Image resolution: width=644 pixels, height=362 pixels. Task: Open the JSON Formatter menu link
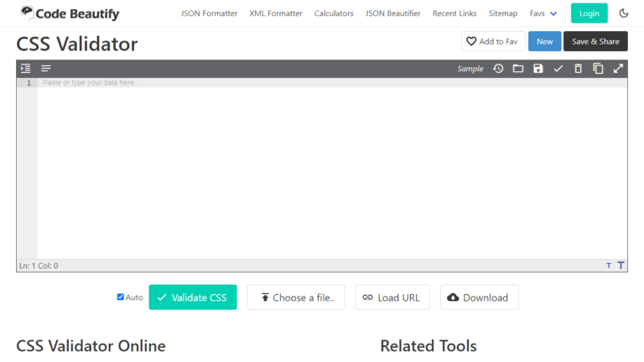(x=209, y=13)
